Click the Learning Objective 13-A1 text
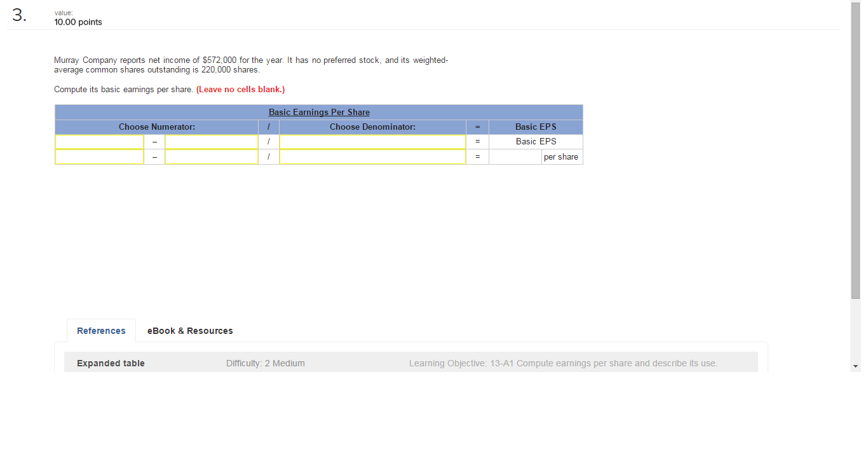This screenshot has height=463, width=868. click(x=564, y=363)
